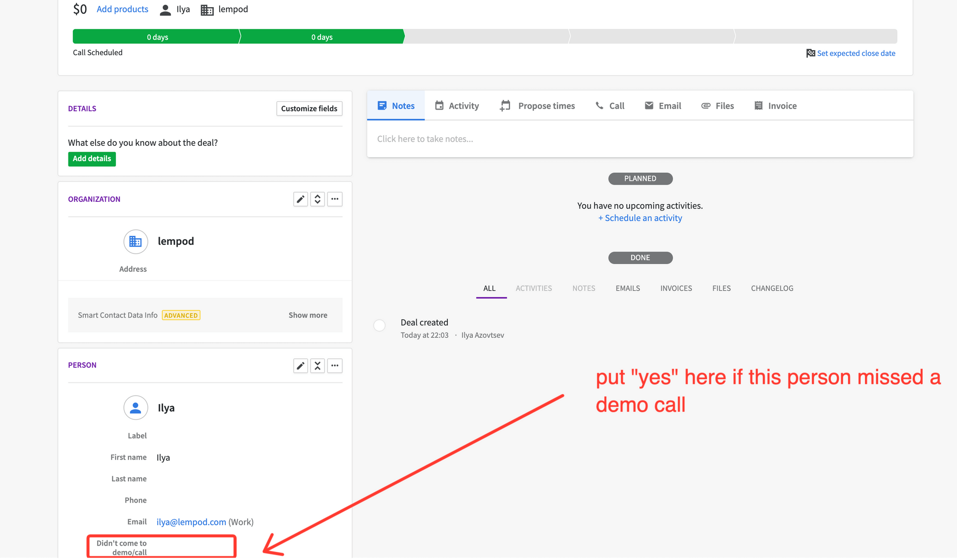This screenshot has height=560, width=957.
Task: Click the Add details button
Action: click(x=91, y=159)
